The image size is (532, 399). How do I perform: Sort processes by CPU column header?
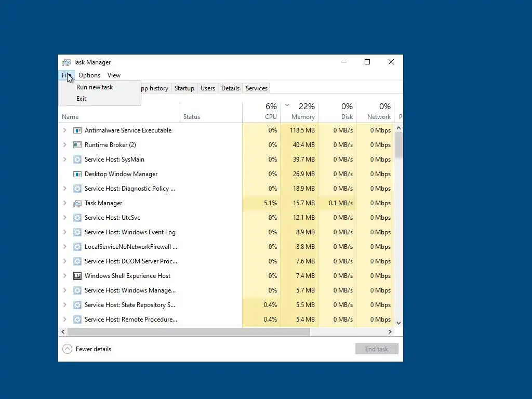tap(261, 112)
